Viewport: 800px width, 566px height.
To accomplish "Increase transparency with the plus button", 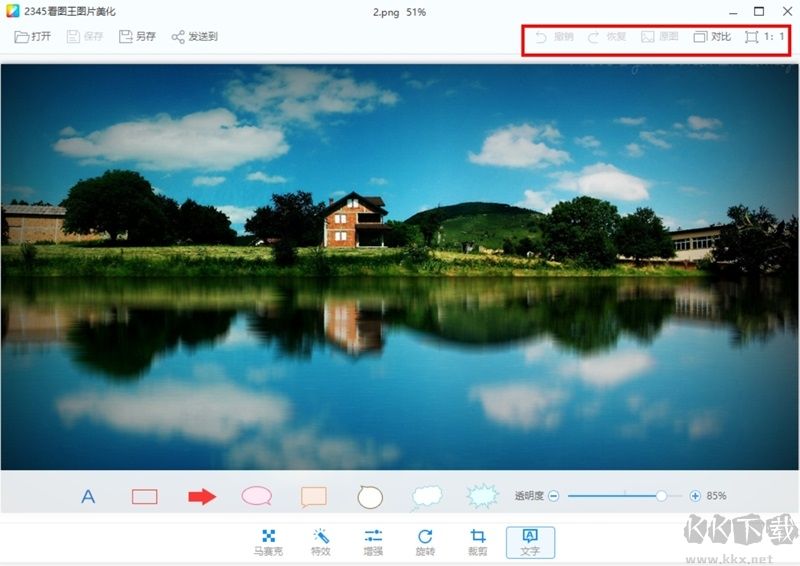I will tap(695, 496).
